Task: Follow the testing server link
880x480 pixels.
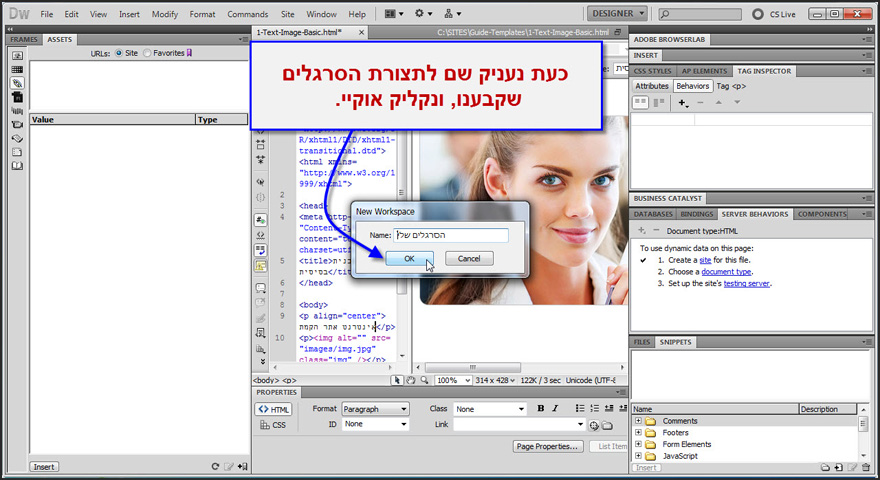Action: [746, 284]
